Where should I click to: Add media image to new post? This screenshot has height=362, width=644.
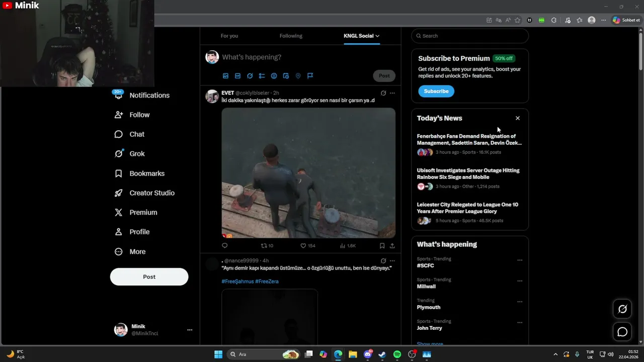pyautogui.click(x=225, y=76)
